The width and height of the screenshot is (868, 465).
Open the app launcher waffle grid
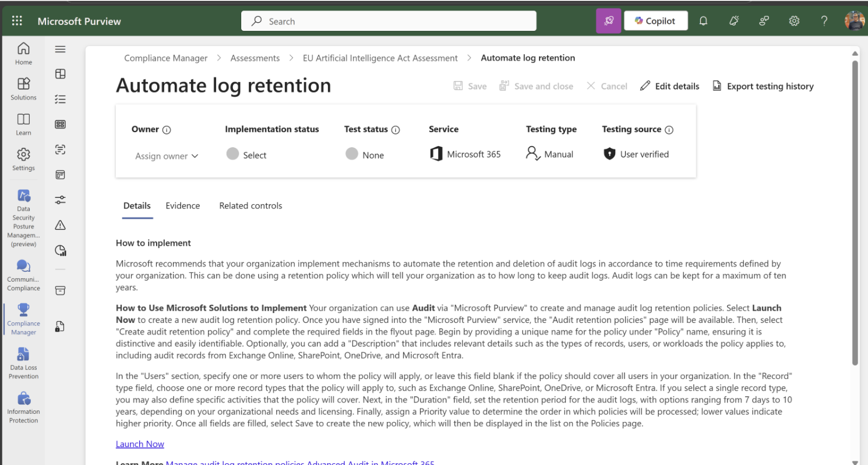[17, 21]
